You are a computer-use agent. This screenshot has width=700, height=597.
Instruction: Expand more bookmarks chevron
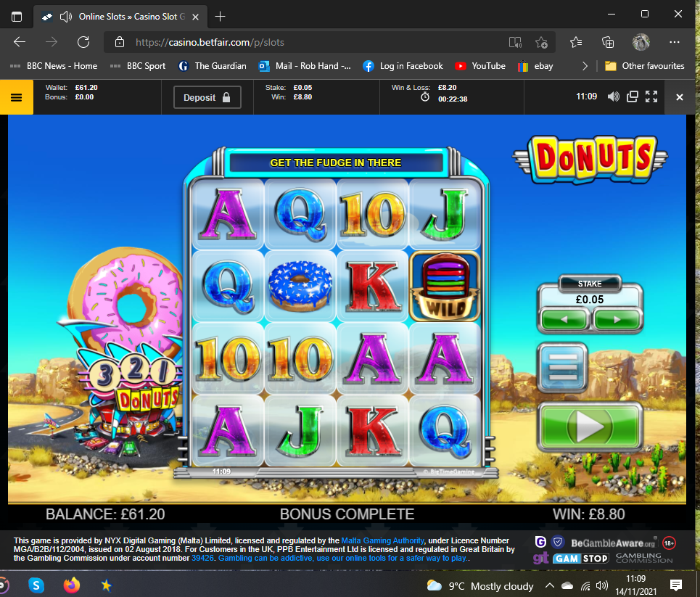click(585, 66)
